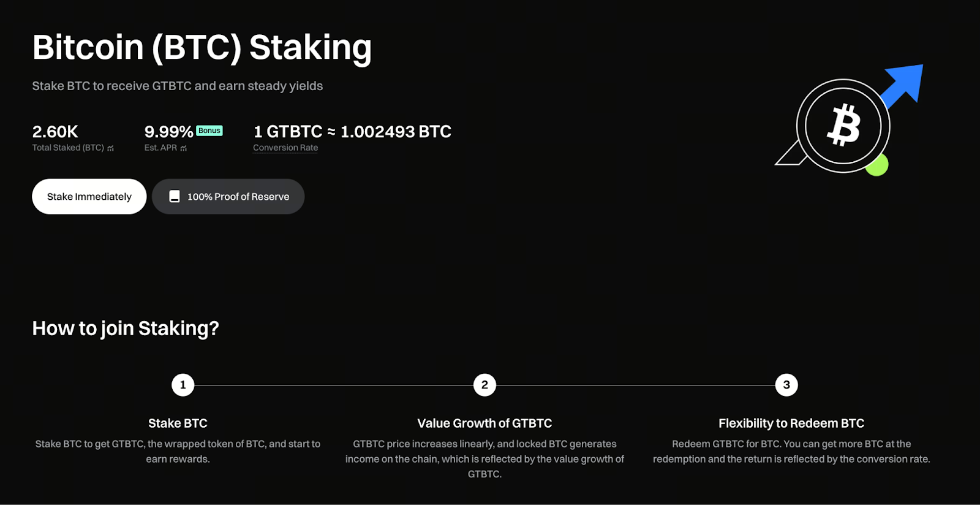Image resolution: width=980 pixels, height=505 pixels.
Task: Click the Value Growth of GTBTC heading
Action: click(x=484, y=423)
